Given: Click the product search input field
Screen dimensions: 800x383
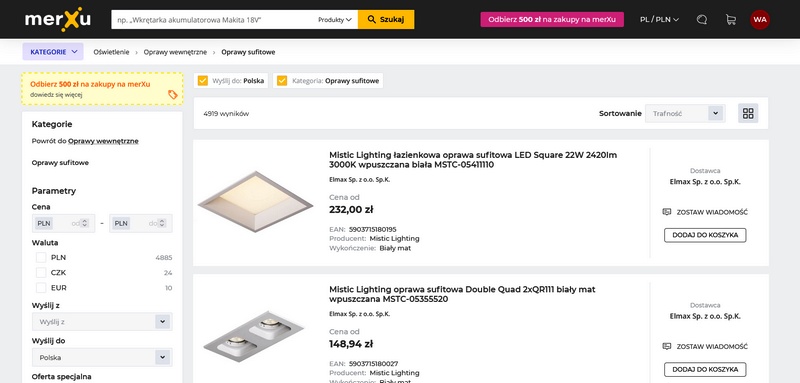Looking at the screenshot, I should point(213,19).
